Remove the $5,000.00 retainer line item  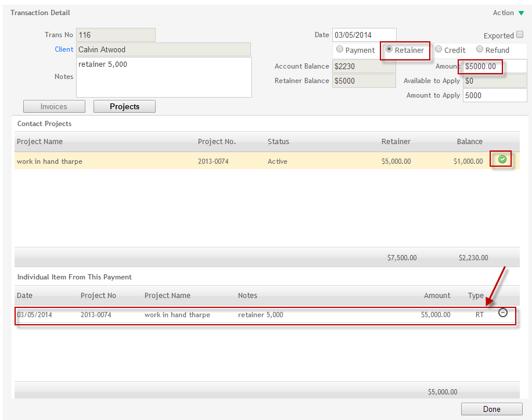pyautogui.click(x=502, y=313)
